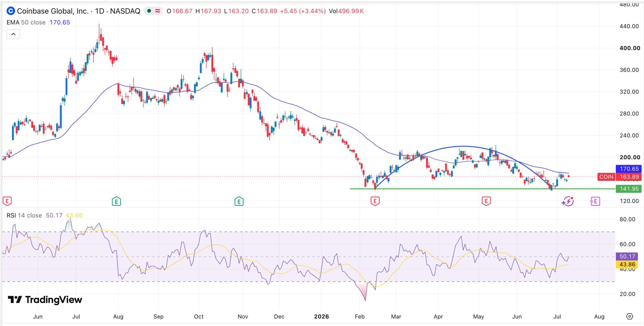Image resolution: width=644 pixels, height=326 pixels.
Task: Open red earnings marker in May 2026
Action: tap(486, 201)
